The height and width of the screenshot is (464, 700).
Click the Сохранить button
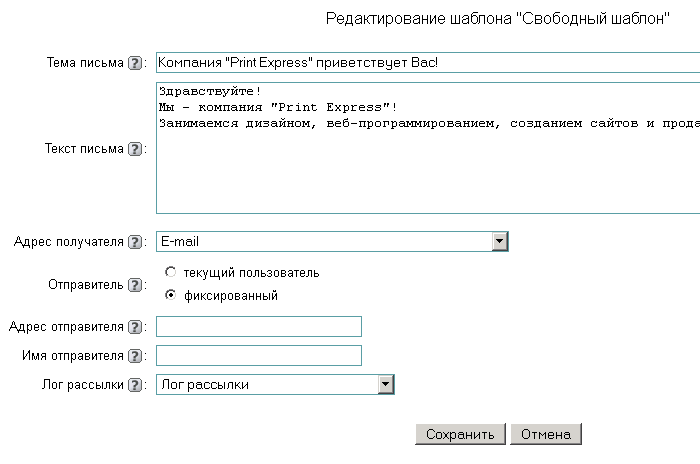pyautogui.click(x=460, y=435)
